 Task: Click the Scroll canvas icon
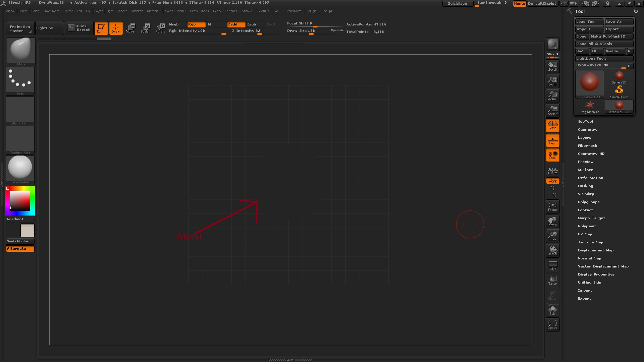[x=552, y=66]
